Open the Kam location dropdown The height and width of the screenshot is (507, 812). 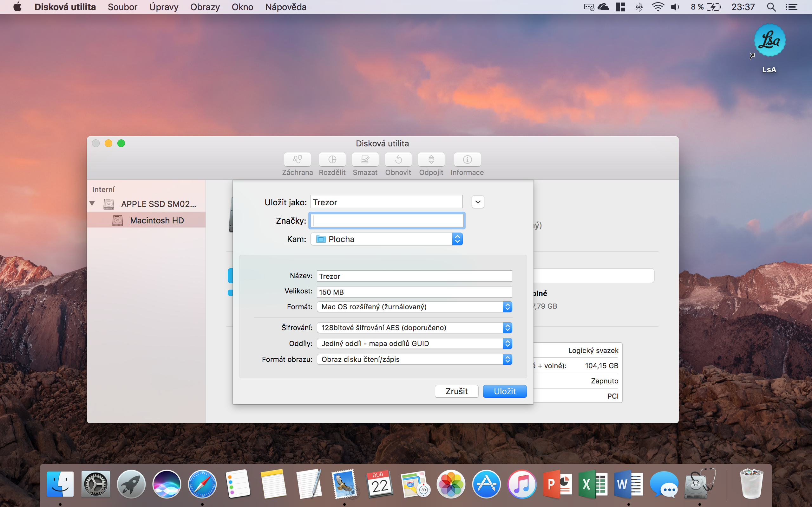pyautogui.click(x=387, y=239)
